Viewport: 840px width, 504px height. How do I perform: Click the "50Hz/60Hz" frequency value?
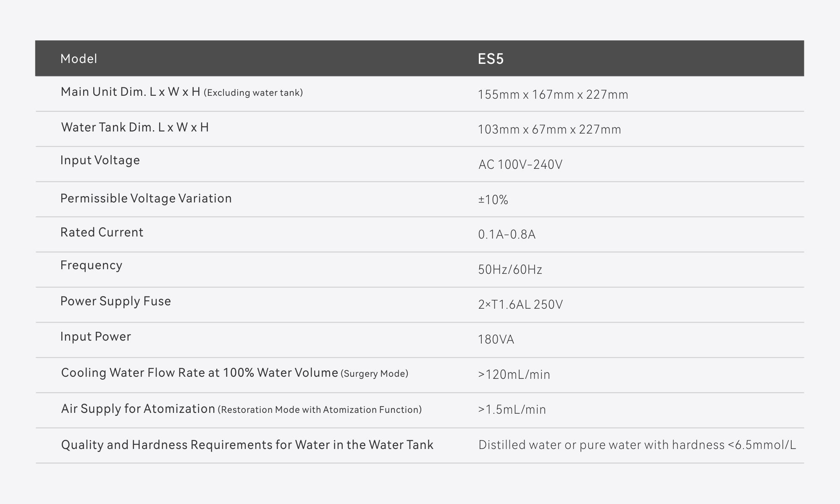tap(510, 269)
